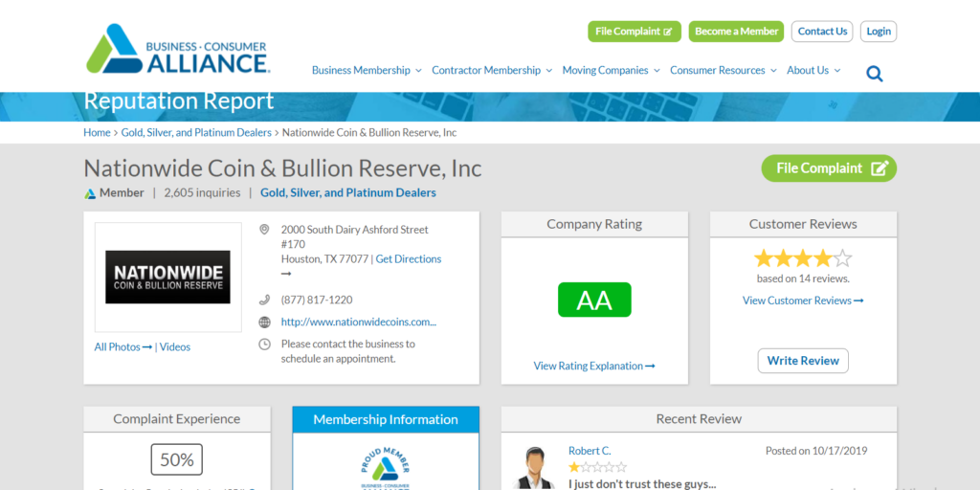The height and width of the screenshot is (490, 980).
Task: Click the '2000 South Dairy Ashford Street' address
Action: 355,230
